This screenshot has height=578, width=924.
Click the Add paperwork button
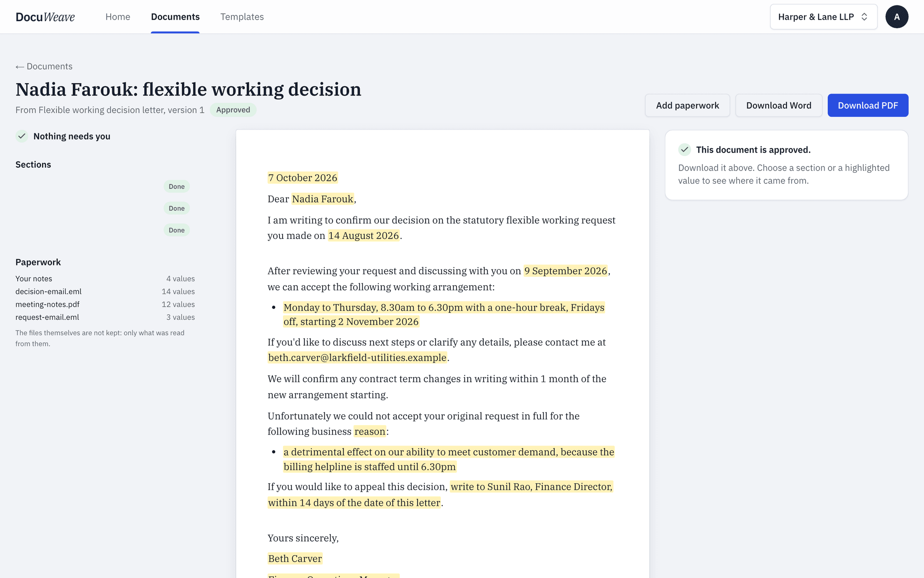click(687, 105)
